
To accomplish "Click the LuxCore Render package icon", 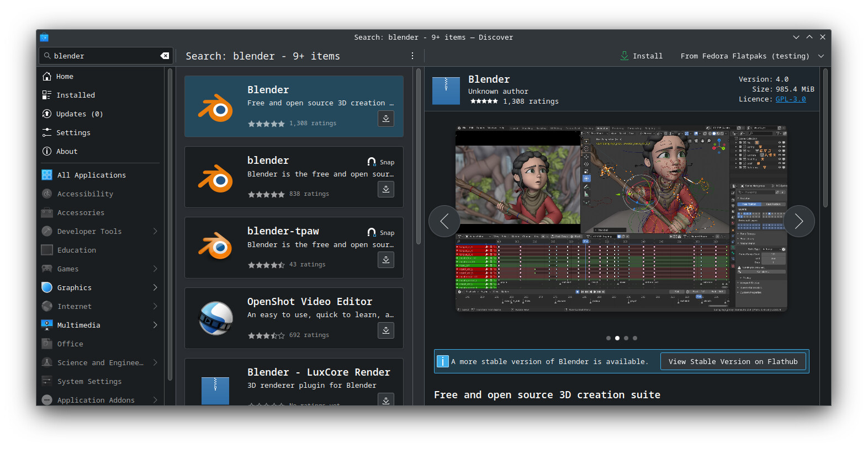I will 215,391.
